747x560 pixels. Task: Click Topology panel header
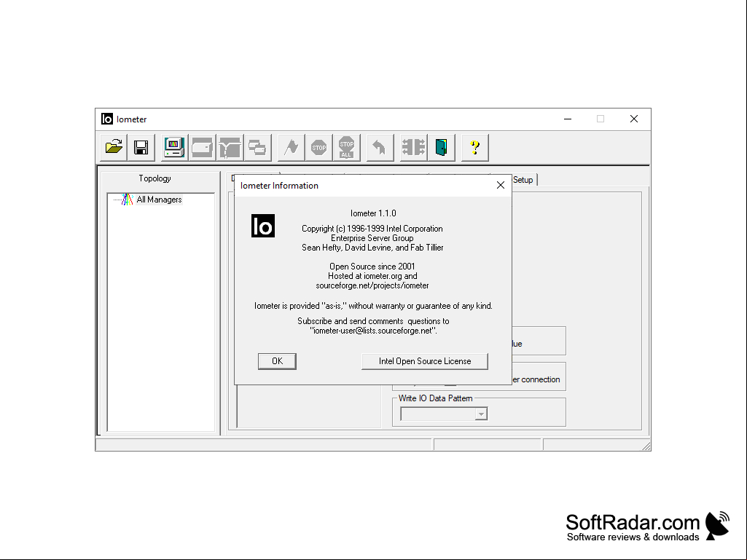(x=155, y=178)
